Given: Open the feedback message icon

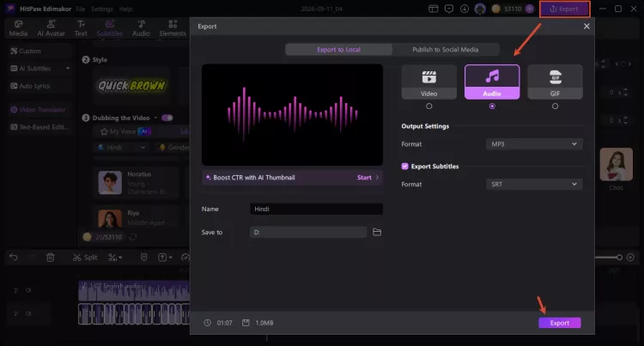Looking at the screenshot, I should coord(449,9).
